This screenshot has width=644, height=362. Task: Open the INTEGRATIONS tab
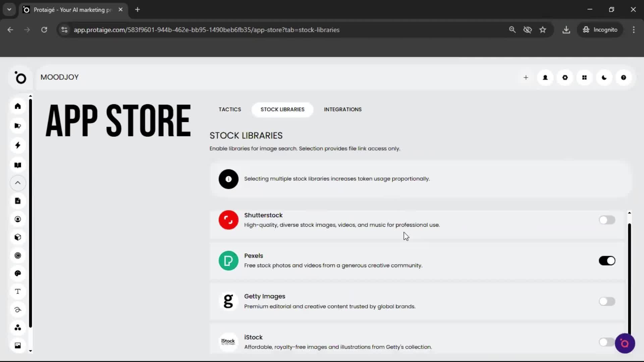[342, 109]
